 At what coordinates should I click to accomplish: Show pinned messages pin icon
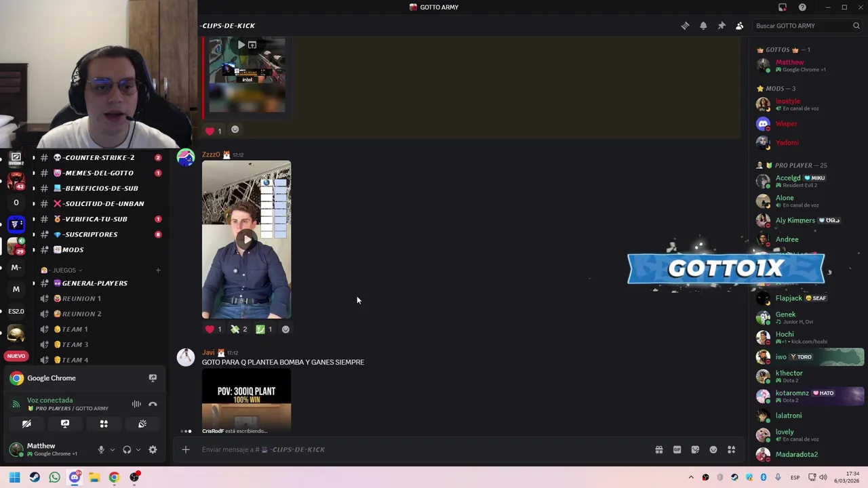coord(722,26)
